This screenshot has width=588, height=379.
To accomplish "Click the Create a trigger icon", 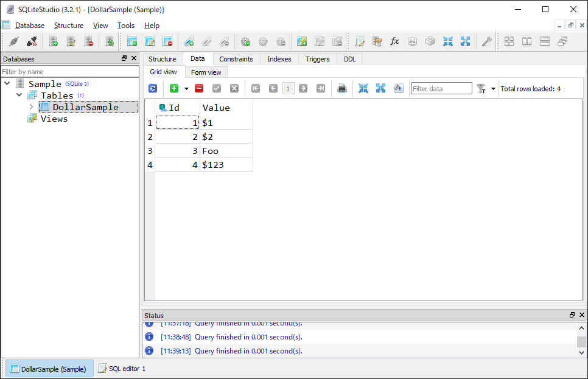I will [x=246, y=41].
